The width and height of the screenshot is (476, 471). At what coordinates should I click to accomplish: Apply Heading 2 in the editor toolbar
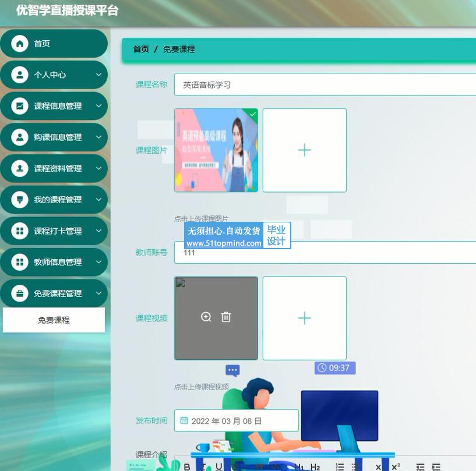pos(315,467)
